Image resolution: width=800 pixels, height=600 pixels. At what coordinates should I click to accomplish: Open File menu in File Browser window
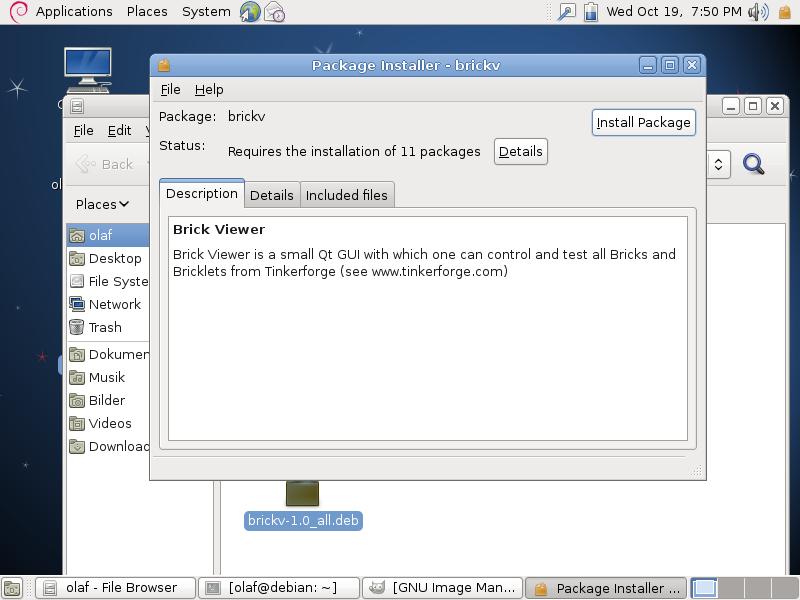coord(84,131)
